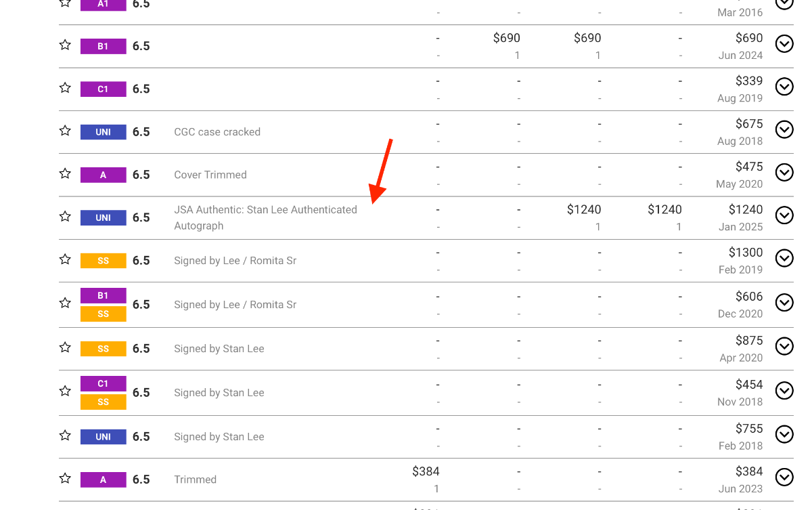Viewport: 812px width, 510px height.
Task: Star the CGC case cracked row
Action: point(65,131)
